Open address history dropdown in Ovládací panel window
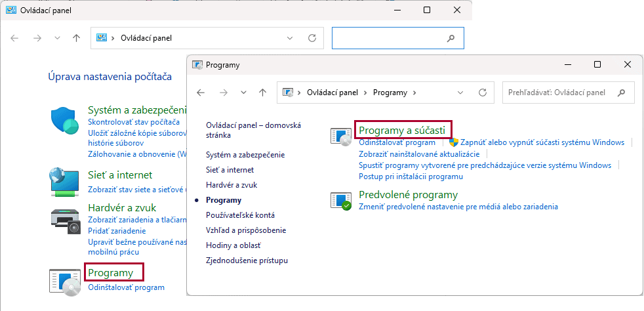The height and width of the screenshot is (311, 644). click(x=290, y=38)
